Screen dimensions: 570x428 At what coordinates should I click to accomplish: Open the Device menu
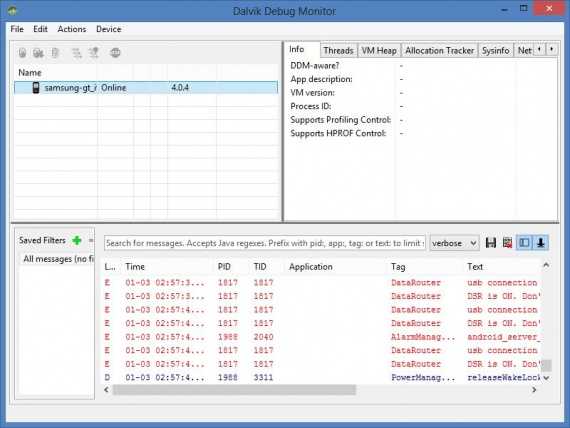109,29
